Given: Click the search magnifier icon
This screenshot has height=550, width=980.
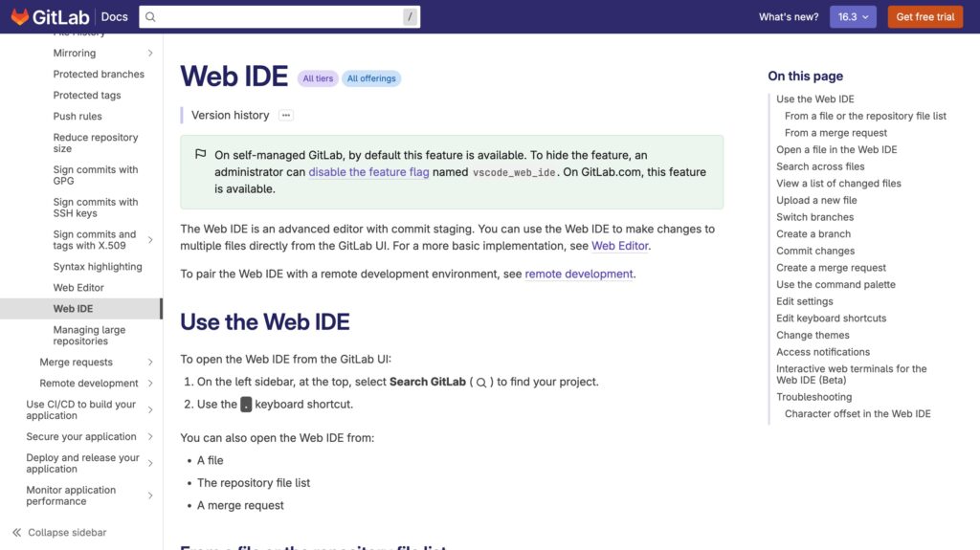Looking at the screenshot, I should pyautogui.click(x=150, y=16).
